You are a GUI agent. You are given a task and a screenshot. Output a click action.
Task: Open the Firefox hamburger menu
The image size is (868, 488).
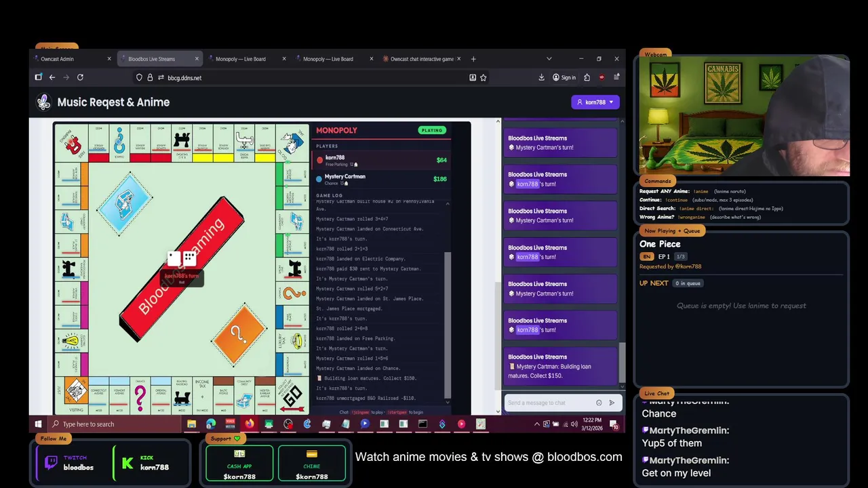coord(616,77)
